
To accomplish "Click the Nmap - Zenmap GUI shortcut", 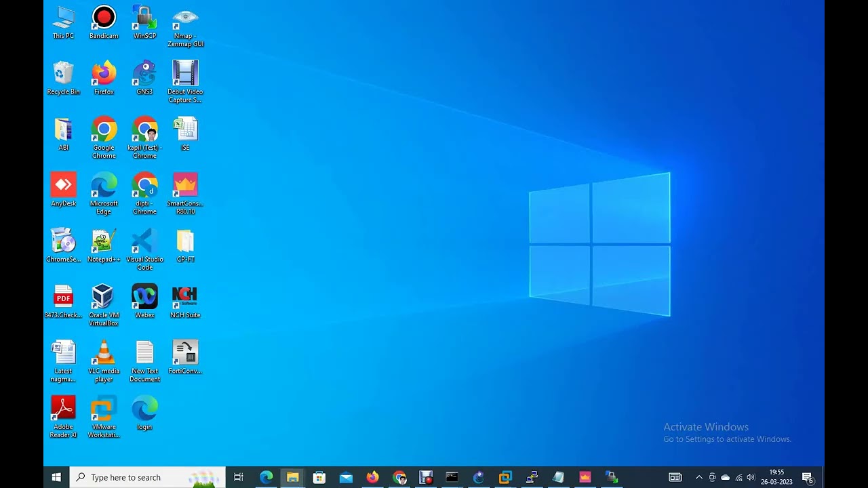I will click(185, 26).
